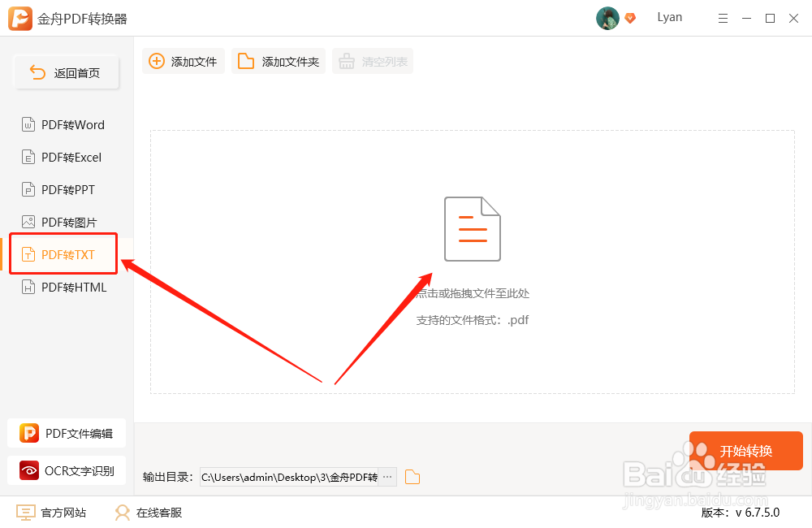Switch to PDF转Word mode
Screen dimensions: 812x528
[x=63, y=125]
